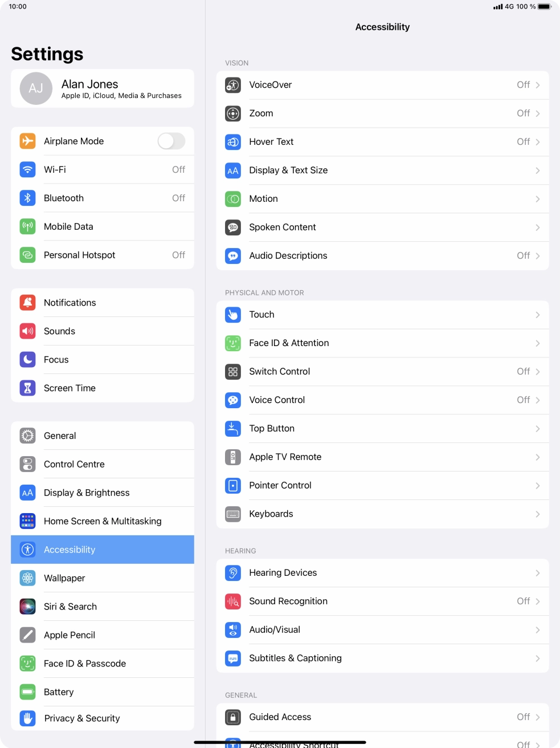Viewport: 560px width, 748px height.
Task: Toggle the Airplane Mode switch
Action: click(x=171, y=141)
